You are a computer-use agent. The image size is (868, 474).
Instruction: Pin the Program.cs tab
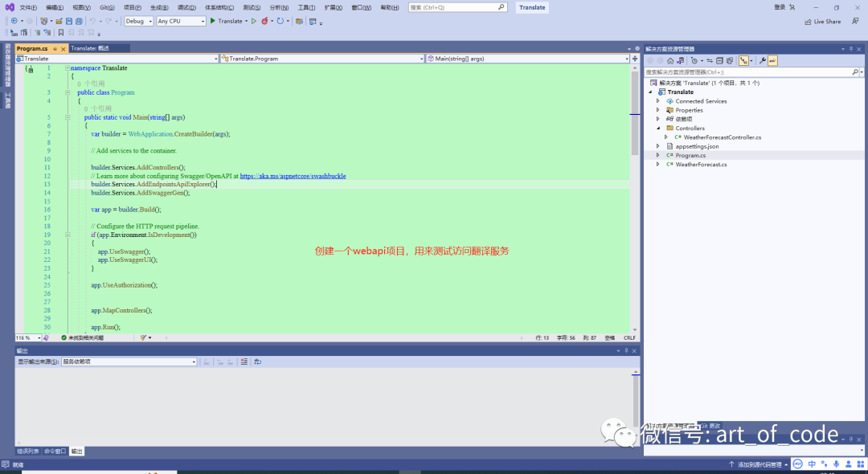(55, 49)
